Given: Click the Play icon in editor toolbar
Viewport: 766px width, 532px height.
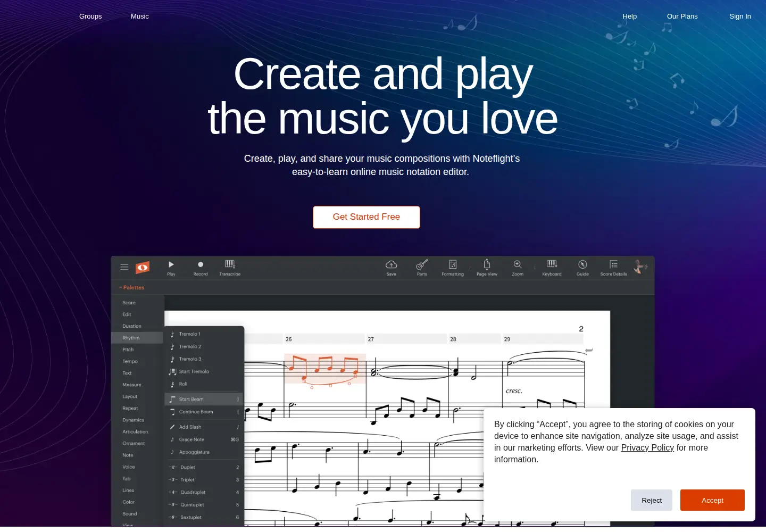Looking at the screenshot, I should pyautogui.click(x=171, y=264).
